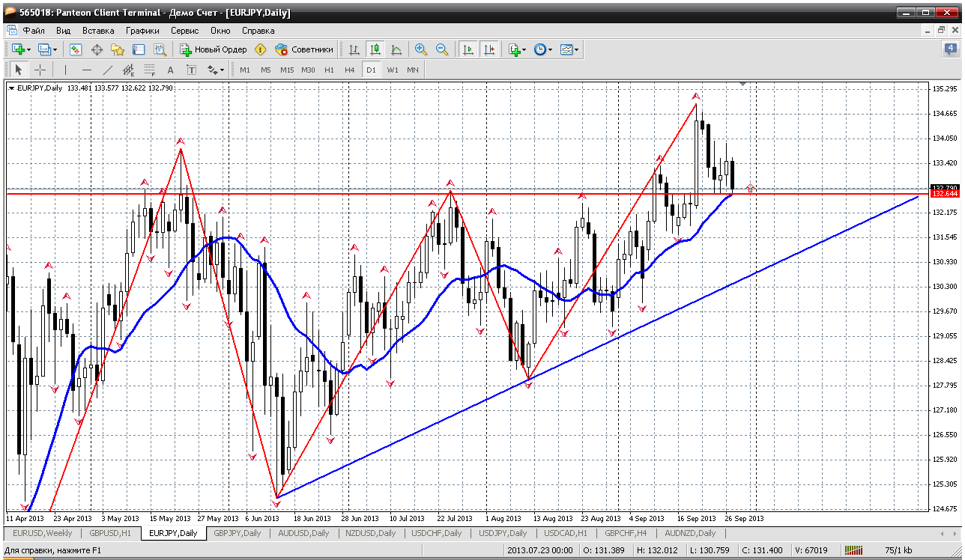
Task: Switch to the GBPUSD,H1 chart tab
Action: coord(111,533)
